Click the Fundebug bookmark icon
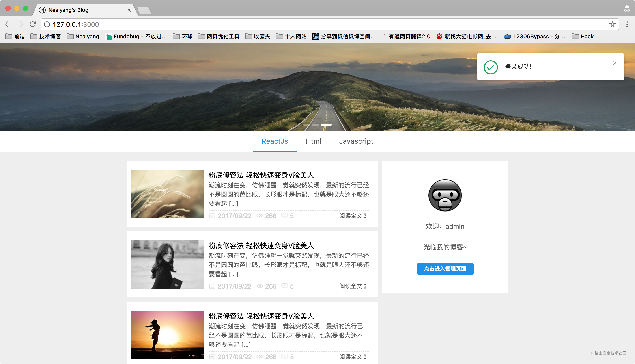 (109, 37)
